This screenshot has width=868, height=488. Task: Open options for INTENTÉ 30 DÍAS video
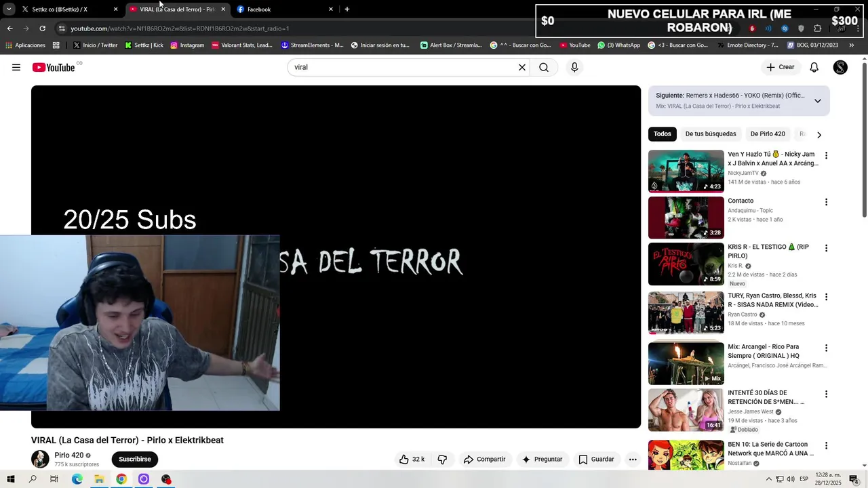point(826,394)
